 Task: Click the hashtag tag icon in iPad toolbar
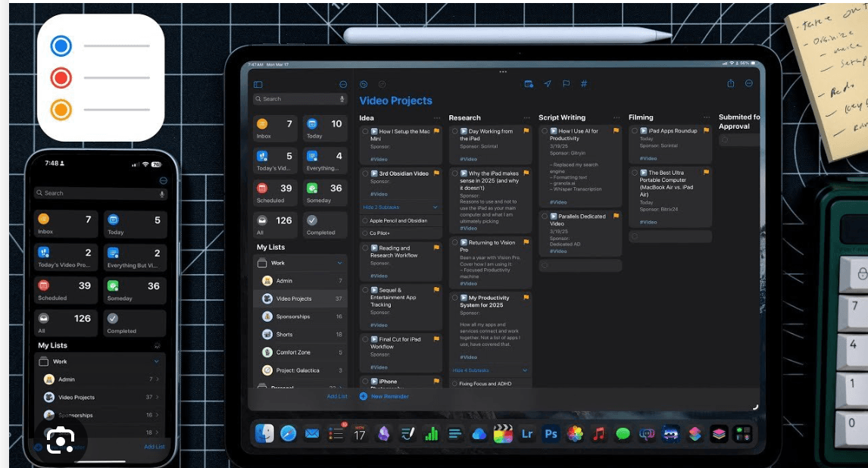pos(584,84)
